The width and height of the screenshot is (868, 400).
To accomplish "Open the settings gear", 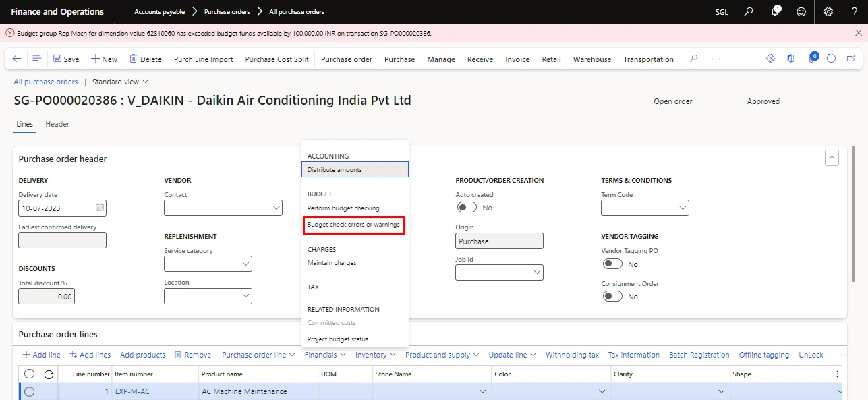I will tap(828, 12).
